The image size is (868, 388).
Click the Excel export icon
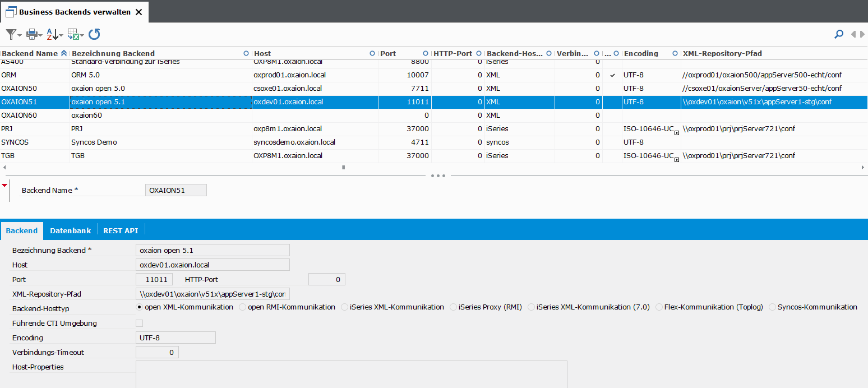click(73, 35)
